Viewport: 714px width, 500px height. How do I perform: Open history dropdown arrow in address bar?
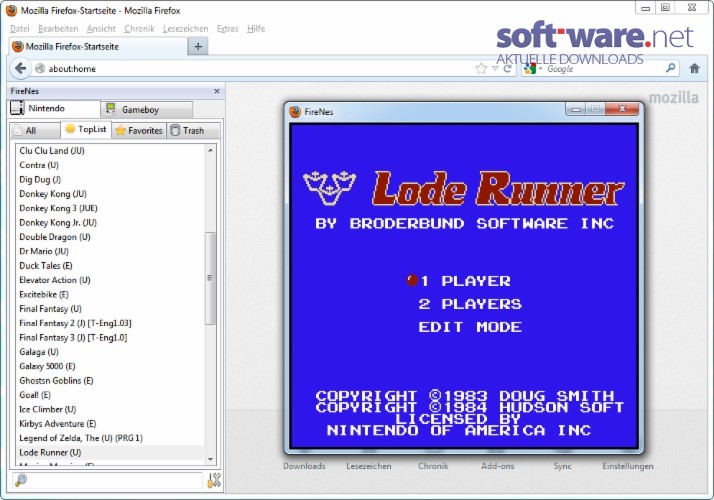(x=495, y=69)
